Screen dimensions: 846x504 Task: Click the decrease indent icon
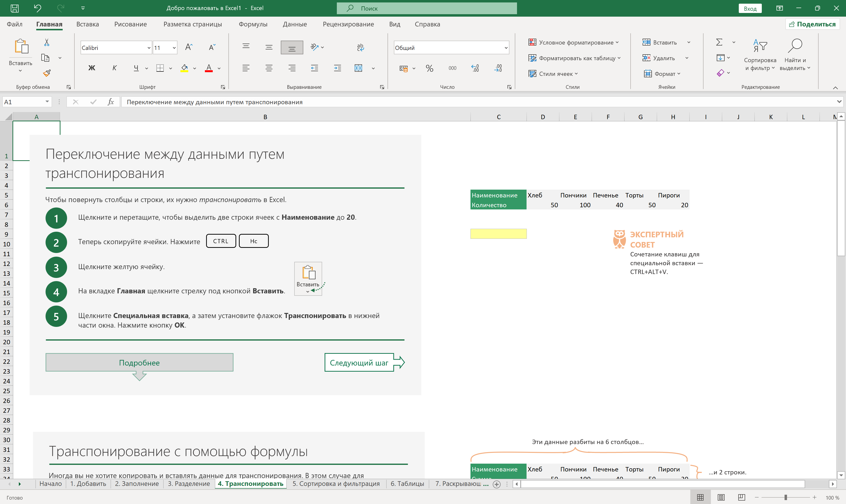click(x=315, y=68)
